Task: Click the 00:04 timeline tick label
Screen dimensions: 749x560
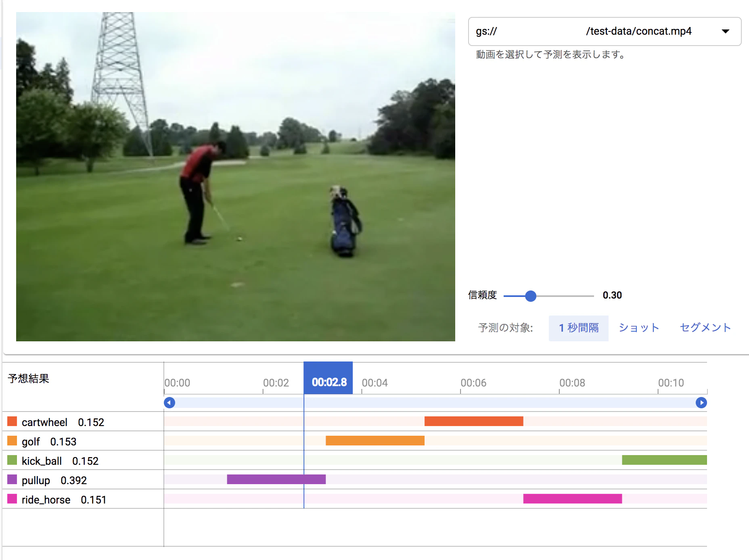Action: (375, 383)
